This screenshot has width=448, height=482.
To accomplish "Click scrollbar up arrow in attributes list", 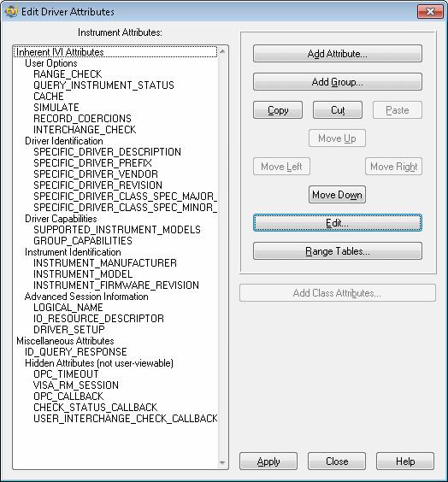I will click(222, 51).
